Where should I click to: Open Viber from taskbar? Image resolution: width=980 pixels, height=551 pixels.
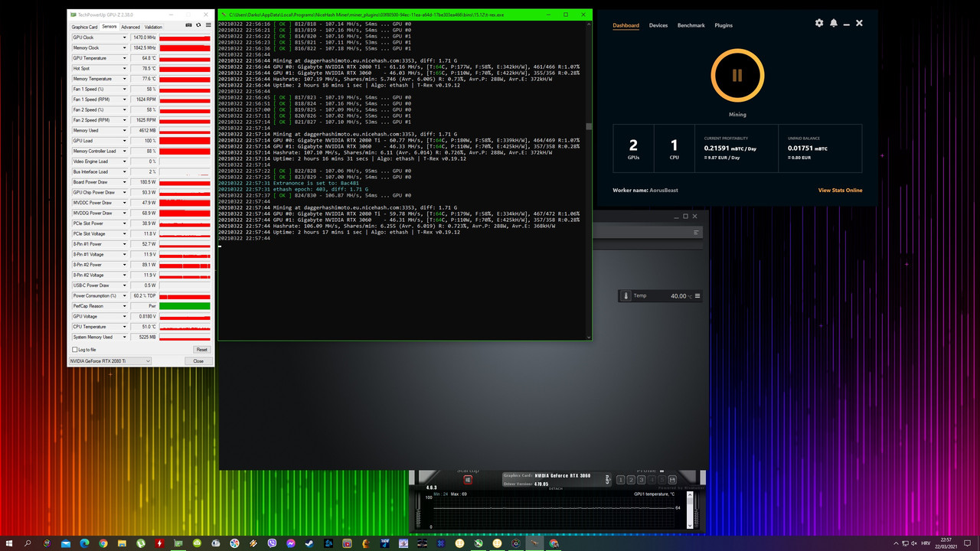273,543
